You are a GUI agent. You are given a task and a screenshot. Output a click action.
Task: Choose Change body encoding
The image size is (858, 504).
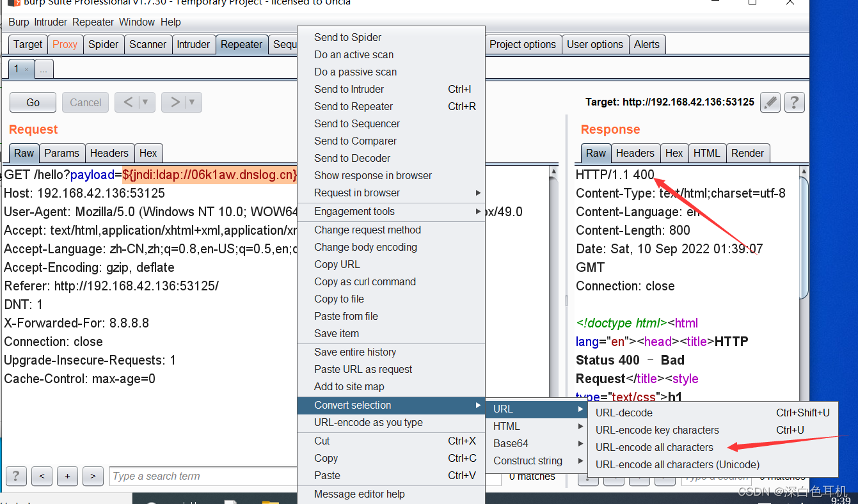pos(392,247)
